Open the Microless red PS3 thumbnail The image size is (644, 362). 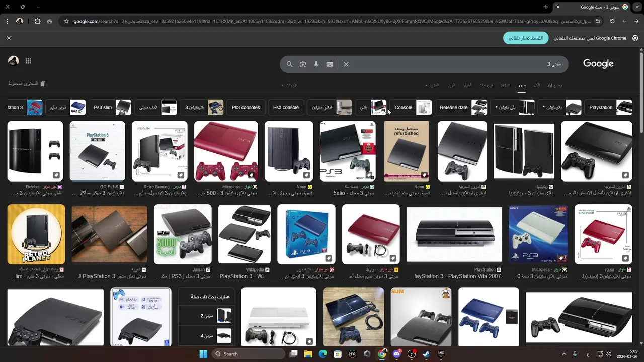pos(226,151)
